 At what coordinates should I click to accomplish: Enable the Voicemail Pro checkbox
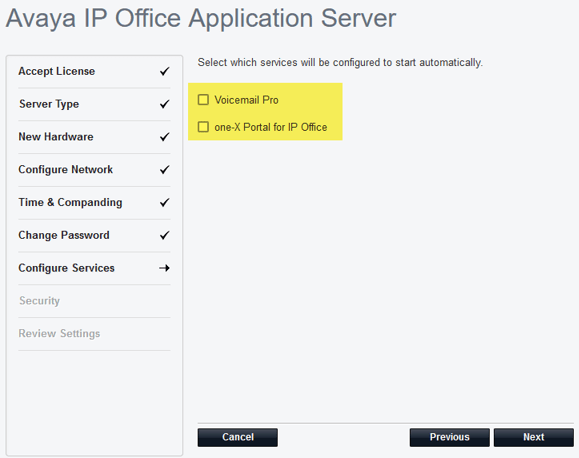pos(203,100)
